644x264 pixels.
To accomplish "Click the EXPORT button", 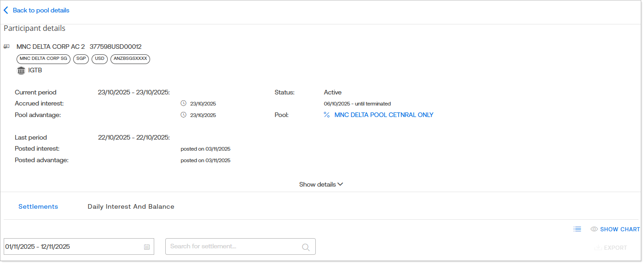I will click(610, 247).
